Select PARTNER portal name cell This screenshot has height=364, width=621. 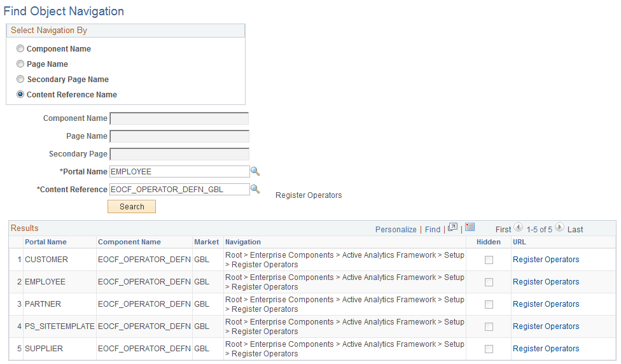43,304
